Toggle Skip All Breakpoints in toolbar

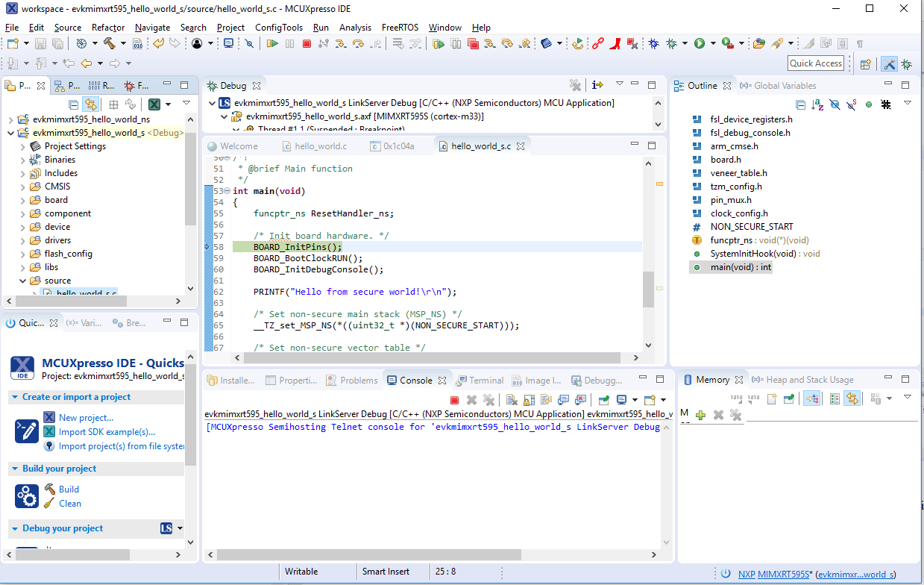pyautogui.click(x=249, y=44)
